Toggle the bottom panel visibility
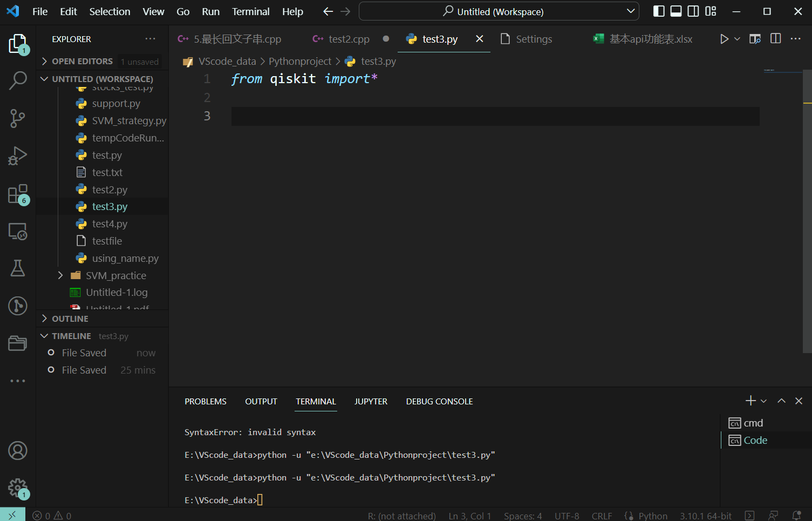812x521 pixels. click(x=676, y=11)
